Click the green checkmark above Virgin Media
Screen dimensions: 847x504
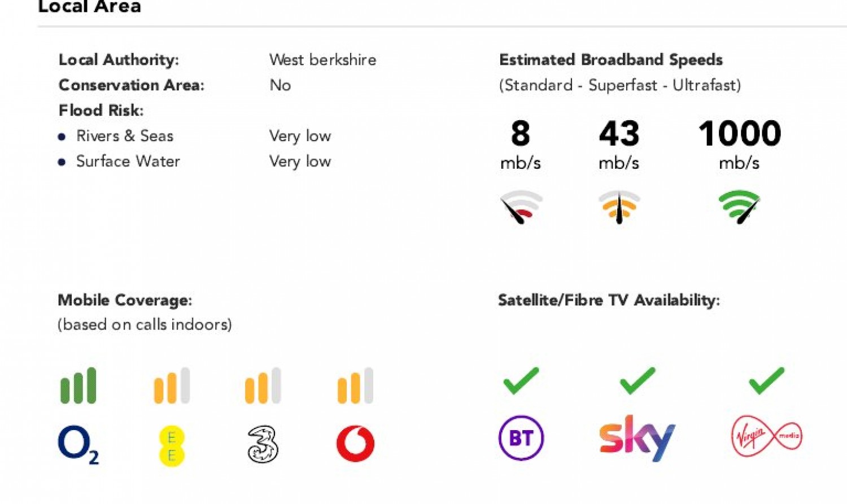pyautogui.click(x=766, y=380)
